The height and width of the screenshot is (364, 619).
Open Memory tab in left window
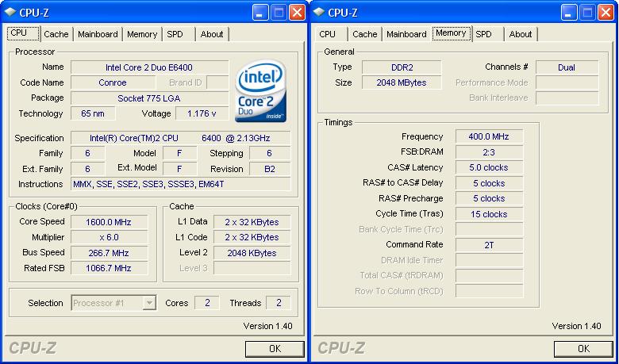(142, 34)
